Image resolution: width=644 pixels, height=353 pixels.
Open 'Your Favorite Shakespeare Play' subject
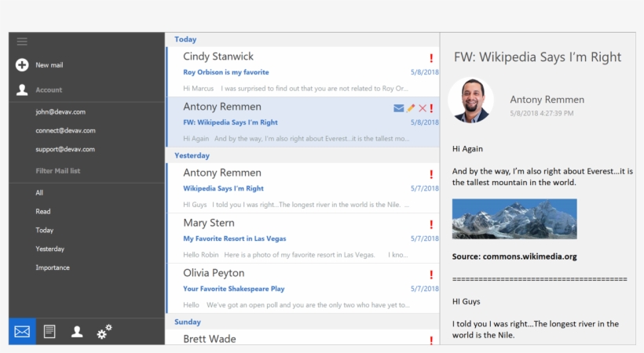[234, 289]
